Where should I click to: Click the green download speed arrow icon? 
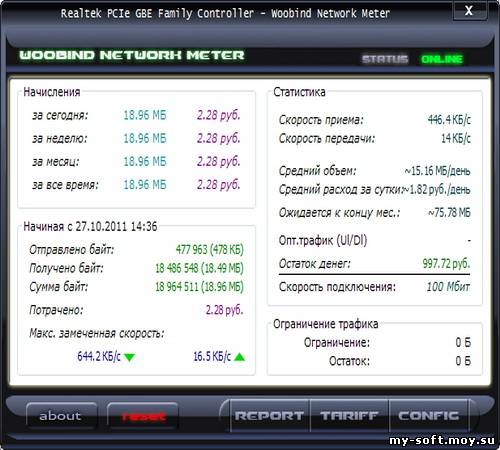pyautogui.click(x=129, y=357)
